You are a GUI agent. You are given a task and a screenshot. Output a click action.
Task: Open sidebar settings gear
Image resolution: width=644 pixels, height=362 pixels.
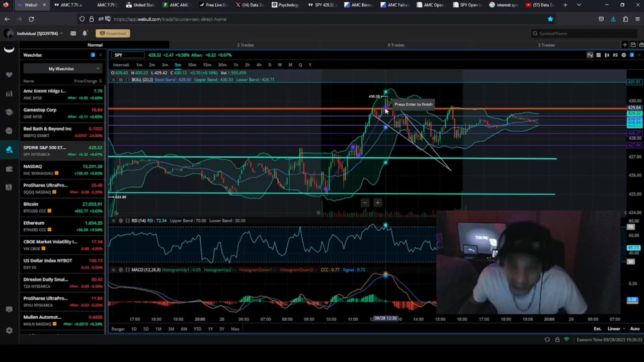coord(9,330)
